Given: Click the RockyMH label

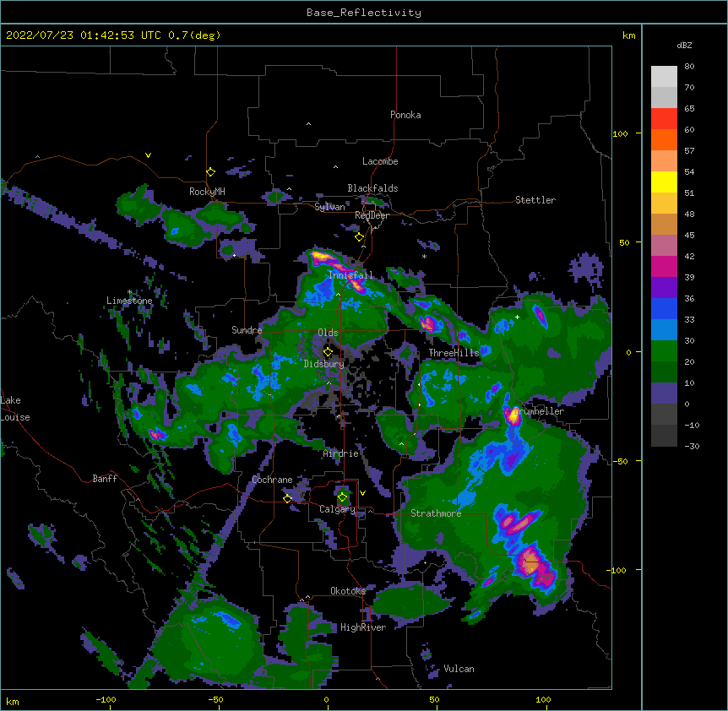Looking at the screenshot, I should click(207, 192).
